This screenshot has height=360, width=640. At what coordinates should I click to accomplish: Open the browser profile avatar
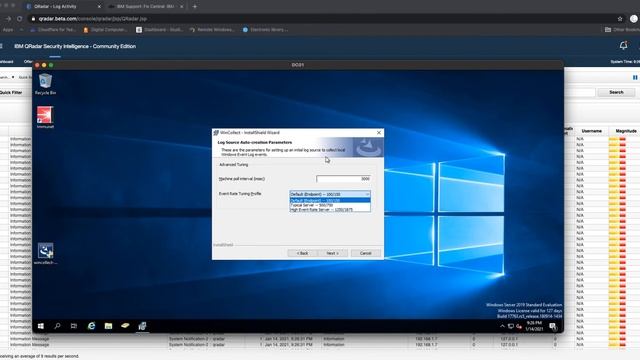634,19
